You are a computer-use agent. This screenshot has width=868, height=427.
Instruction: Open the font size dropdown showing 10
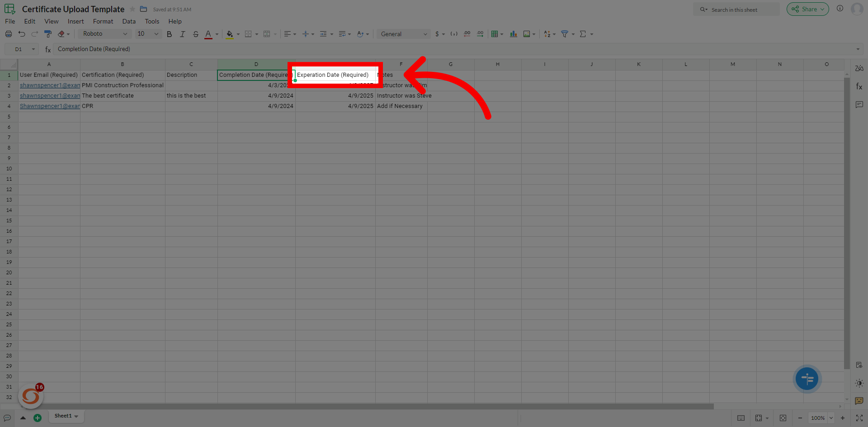[x=148, y=34]
